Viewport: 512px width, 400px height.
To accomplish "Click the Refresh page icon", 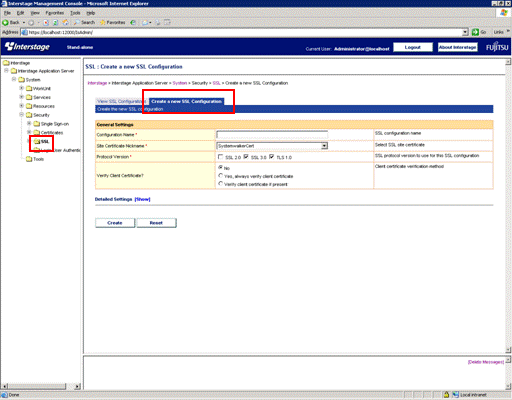I will point(55,23).
